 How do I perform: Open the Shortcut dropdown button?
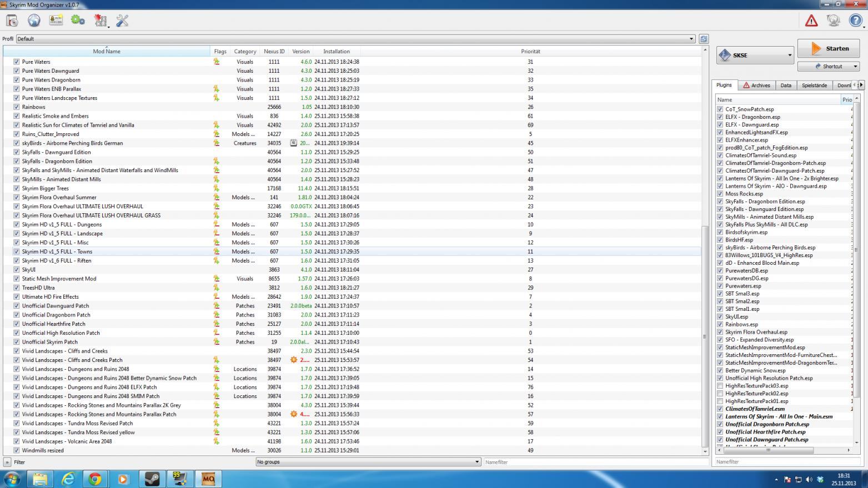[829, 66]
